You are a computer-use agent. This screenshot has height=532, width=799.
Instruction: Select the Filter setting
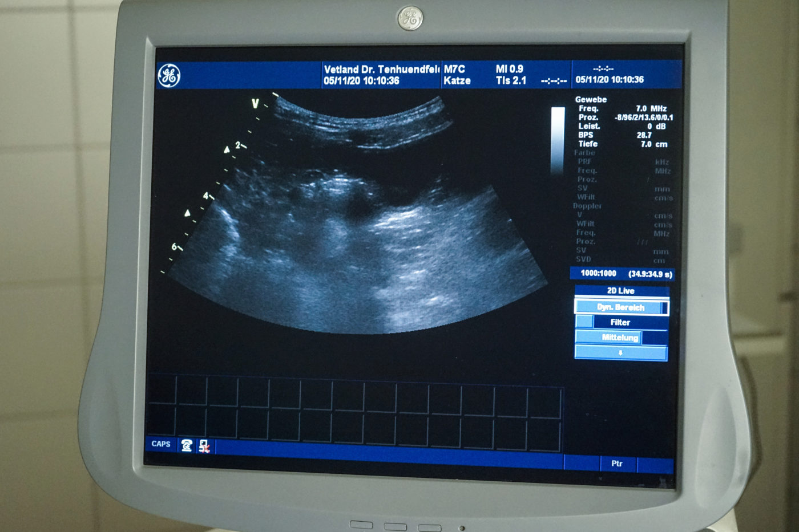click(620, 323)
